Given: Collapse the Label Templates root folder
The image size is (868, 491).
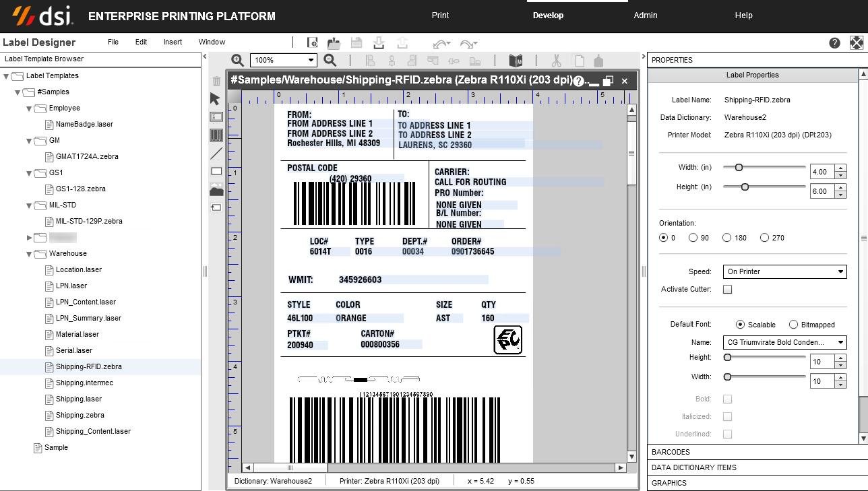Looking at the screenshot, I should pyautogui.click(x=6, y=76).
